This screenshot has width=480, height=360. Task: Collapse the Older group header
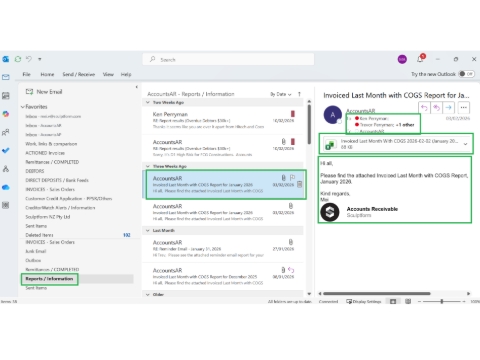tap(148, 294)
